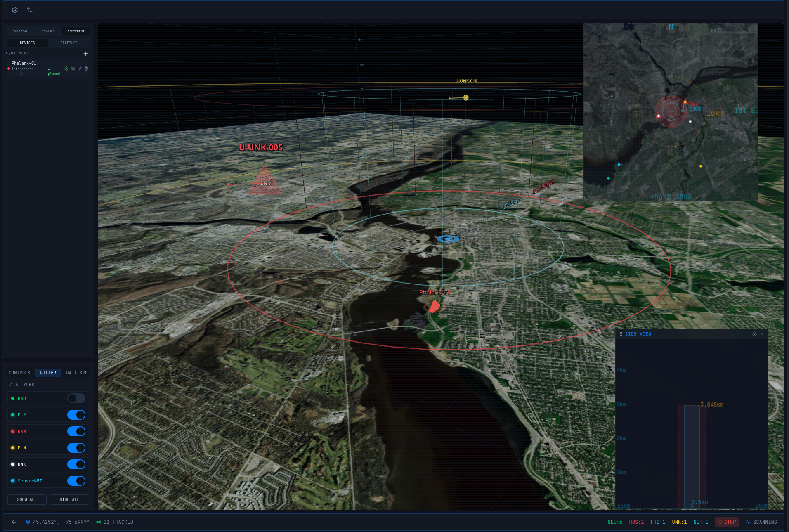Screen dimensions: 789x532
Task: Click the blue sensor marker on map
Action: pyautogui.click(x=448, y=239)
